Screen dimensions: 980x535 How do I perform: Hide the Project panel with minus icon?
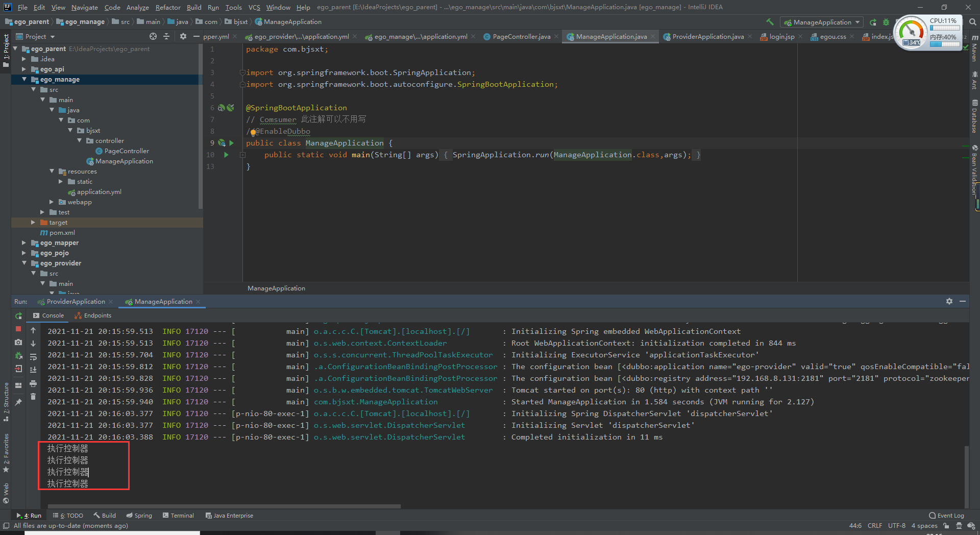[x=197, y=36]
